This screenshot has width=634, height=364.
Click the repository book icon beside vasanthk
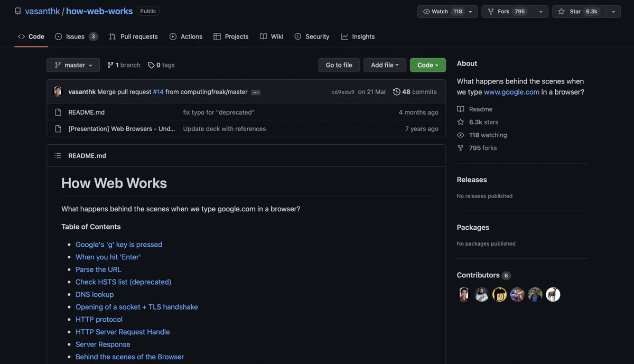(x=18, y=11)
